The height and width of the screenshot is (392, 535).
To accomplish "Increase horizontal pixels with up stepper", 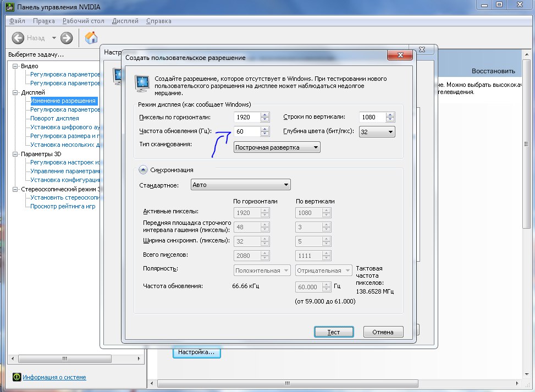I will (x=265, y=114).
